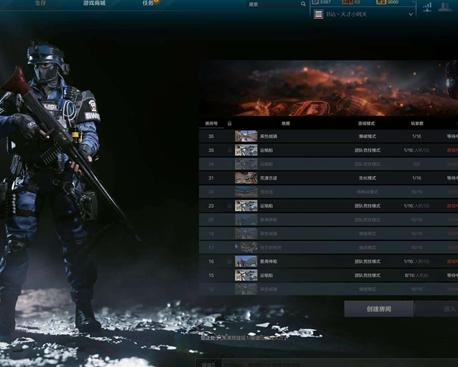Sort rooms by 游戏模式 column header
Image resolution: width=458 pixels, height=367 pixels.
tap(367, 124)
